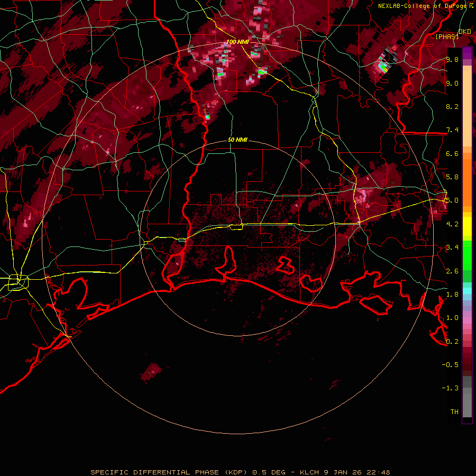Pick the bright green swatch on the color bar

pyautogui.click(x=467, y=258)
